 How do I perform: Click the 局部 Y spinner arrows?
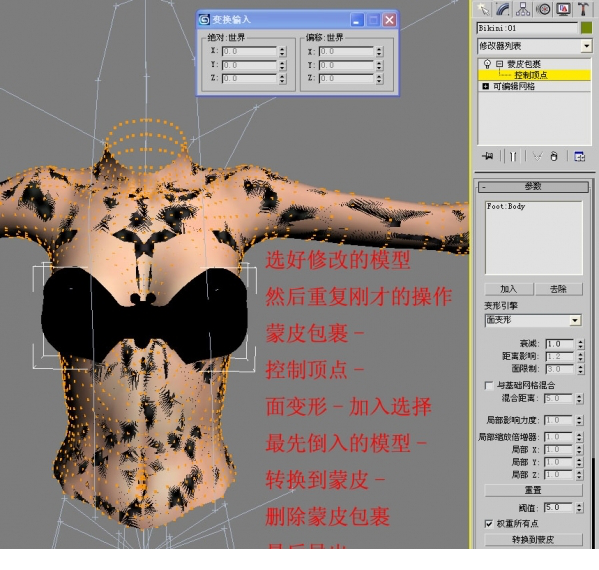click(580, 462)
